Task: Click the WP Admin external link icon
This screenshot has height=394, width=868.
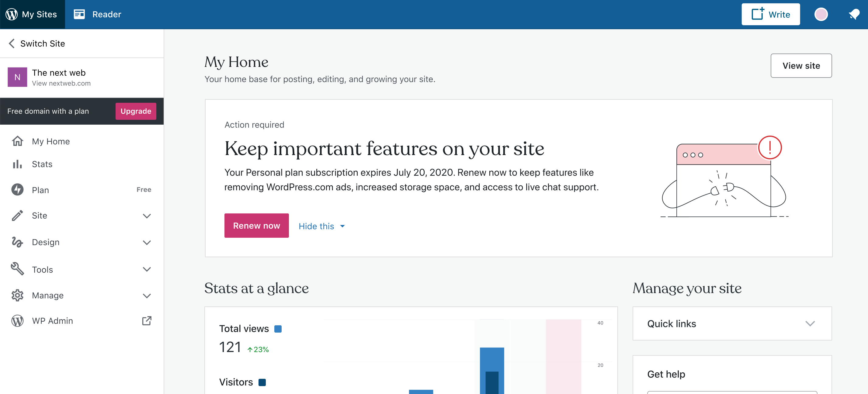Action: tap(147, 321)
